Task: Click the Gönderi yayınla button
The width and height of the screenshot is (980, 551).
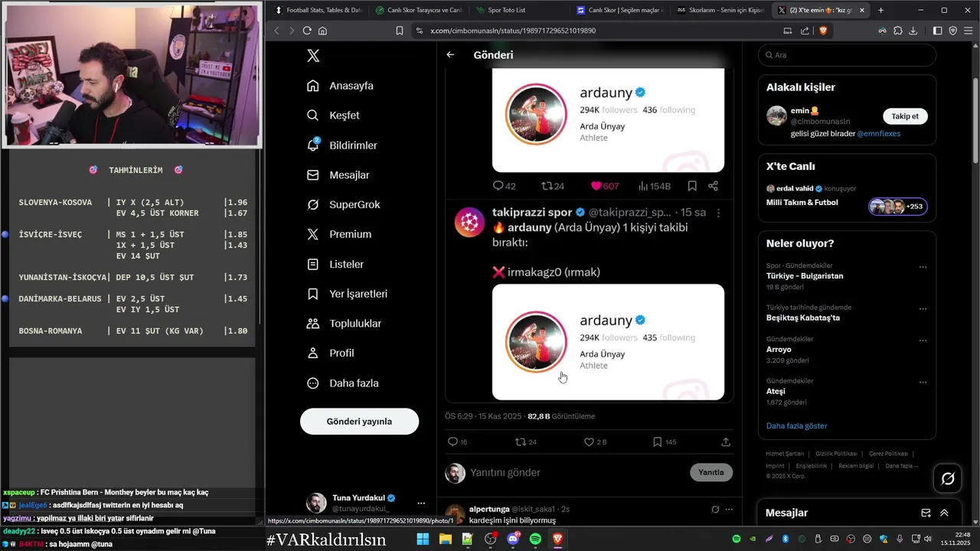Action: (x=359, y=422)
